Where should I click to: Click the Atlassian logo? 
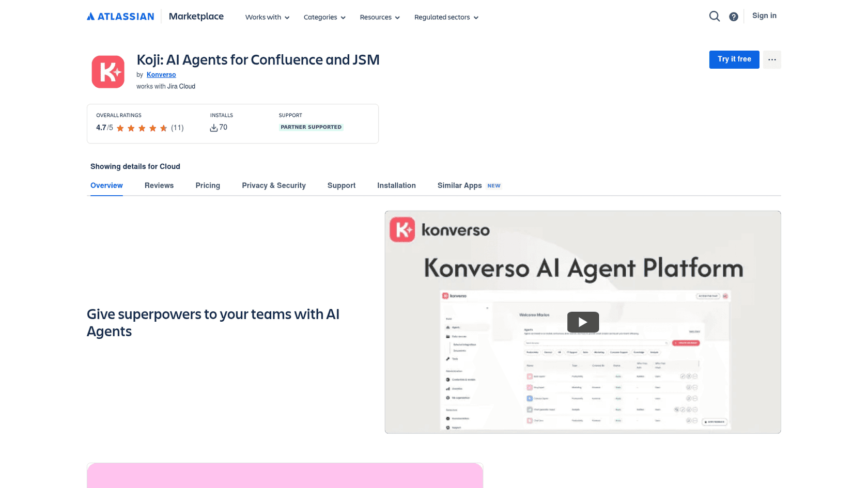click(120, 17)
